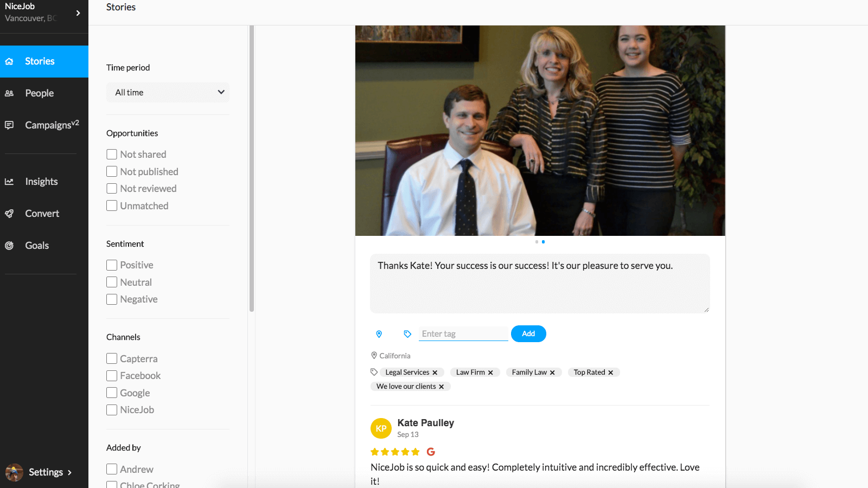Check the Not published opportunity filter
The image size is (868, 488).
[x=112, y=171]
